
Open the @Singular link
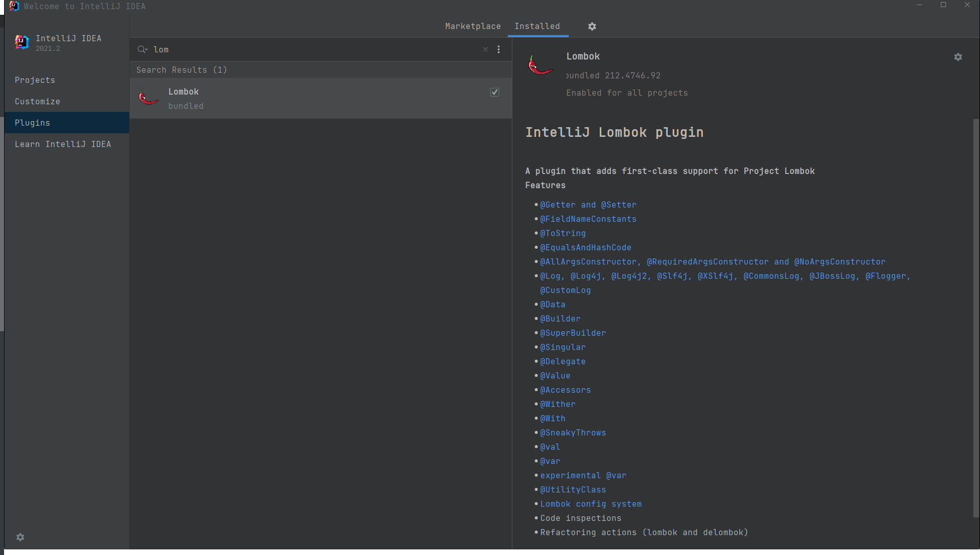pos(563,347)
